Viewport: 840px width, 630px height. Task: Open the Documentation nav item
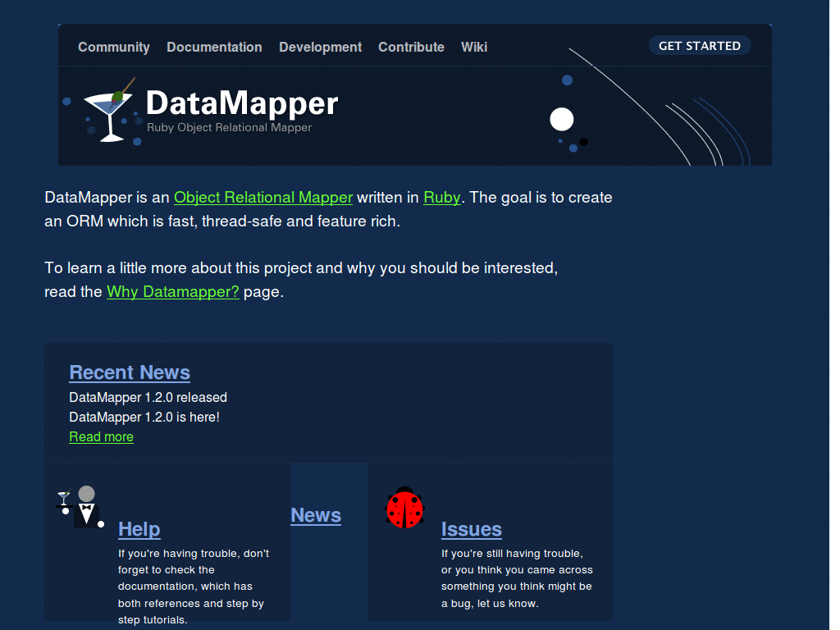coord(214,47)
